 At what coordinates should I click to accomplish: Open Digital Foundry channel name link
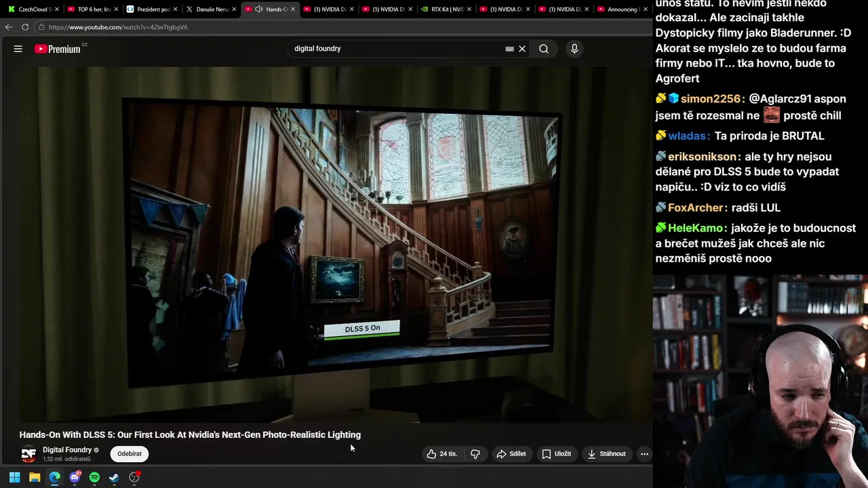(67, 450)
